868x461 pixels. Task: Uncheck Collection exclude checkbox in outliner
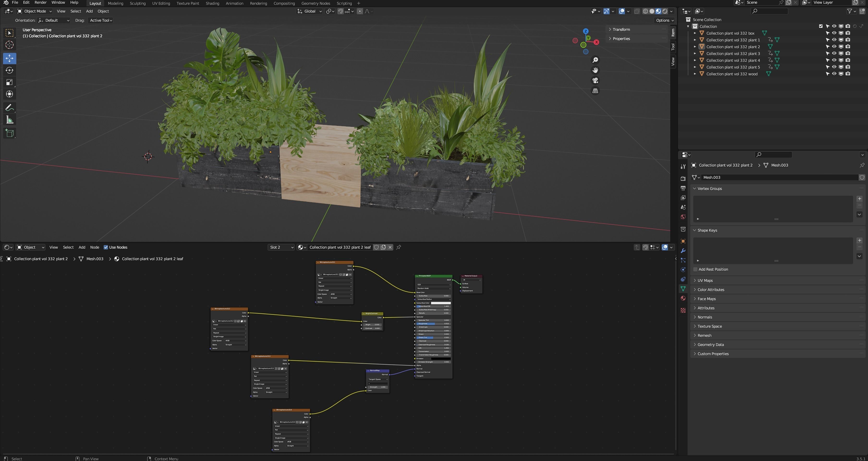coord(820,26)
